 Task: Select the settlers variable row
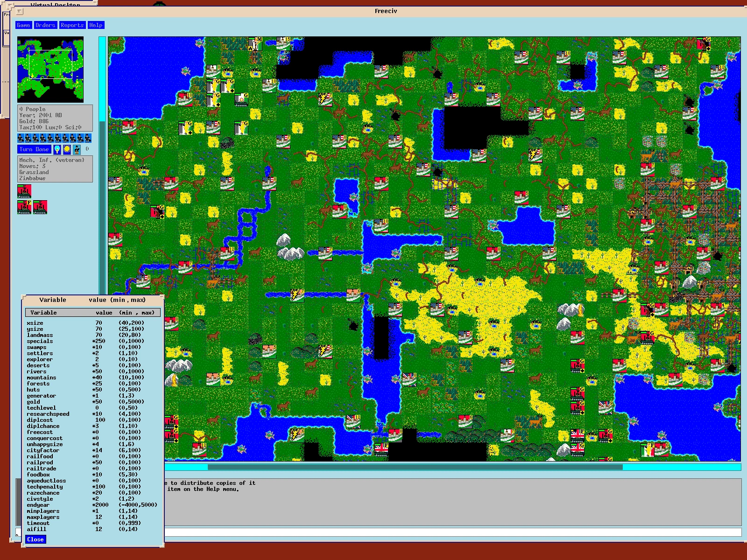pyautogui.click(x=92, y=353)
